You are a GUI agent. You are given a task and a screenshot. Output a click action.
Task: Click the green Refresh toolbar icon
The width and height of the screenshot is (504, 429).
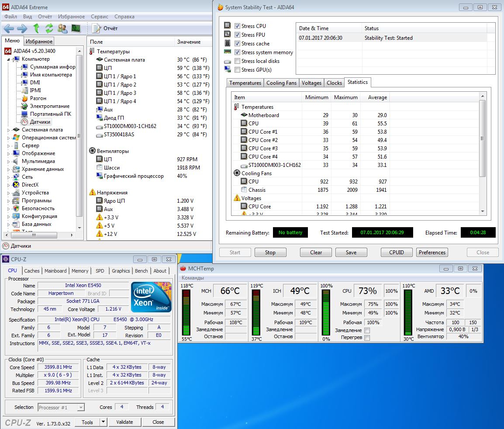49,29
